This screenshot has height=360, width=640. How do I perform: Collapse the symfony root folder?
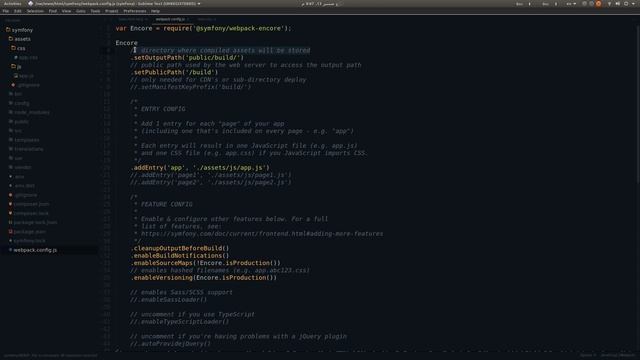click(x=22, y=30)
